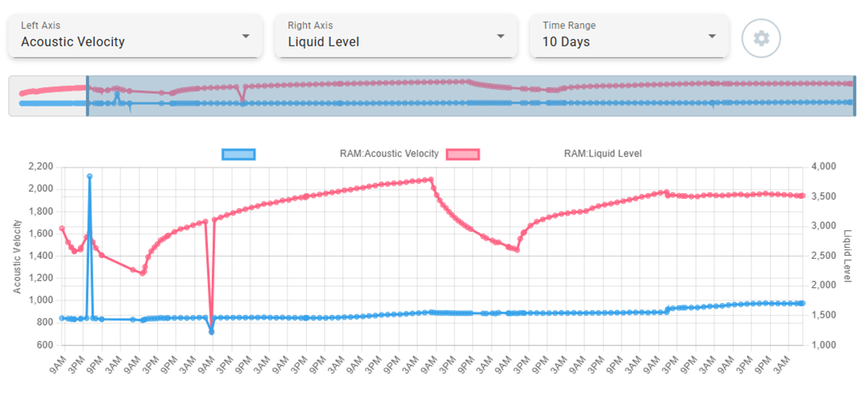Select the first Liquid Level point at chart start

[x=62, y=229]
